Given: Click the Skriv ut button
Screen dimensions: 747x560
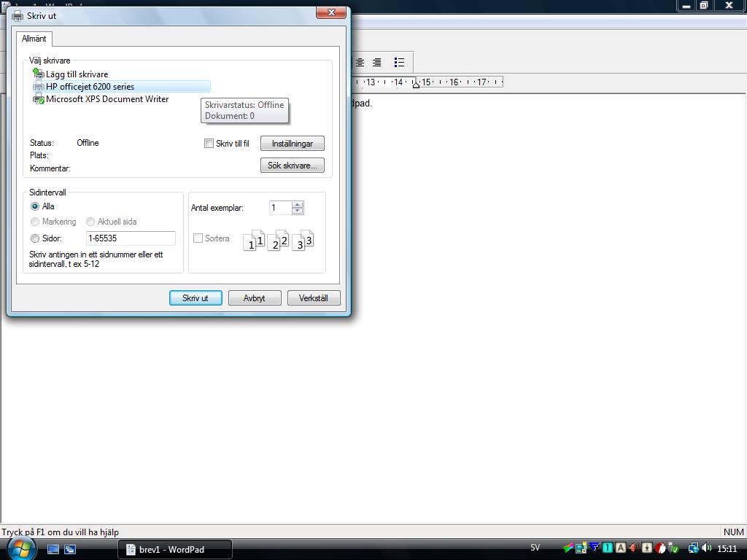Looking at the screenshot, I should (196, 298).
